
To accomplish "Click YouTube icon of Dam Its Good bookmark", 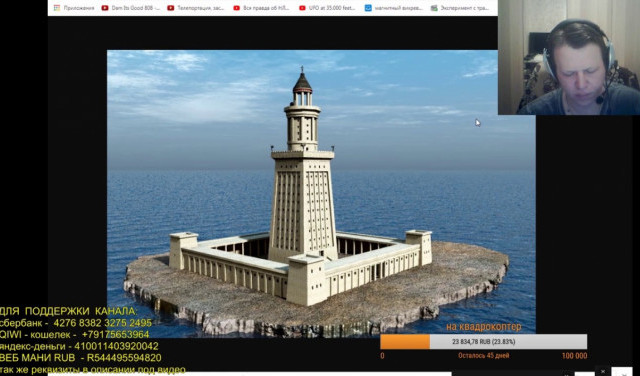I will [x=105, y=8].
